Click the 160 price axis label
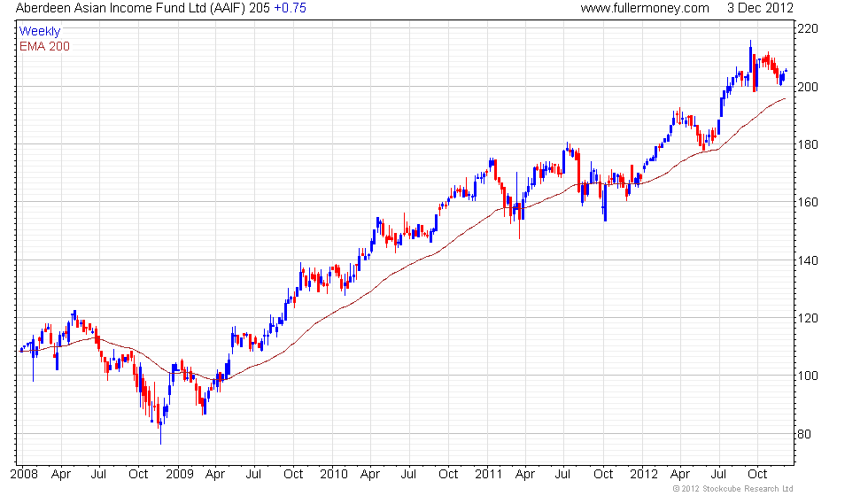 coord(808,202)
